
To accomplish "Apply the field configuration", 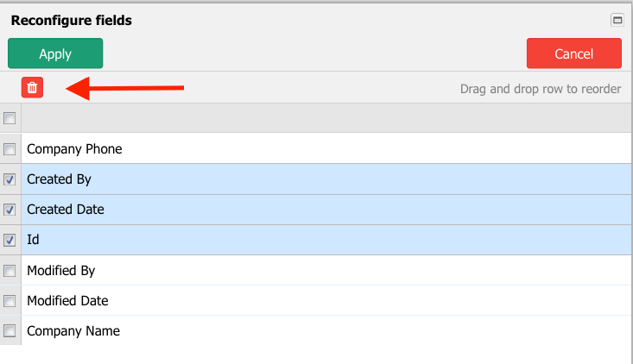I will [55, 53].
